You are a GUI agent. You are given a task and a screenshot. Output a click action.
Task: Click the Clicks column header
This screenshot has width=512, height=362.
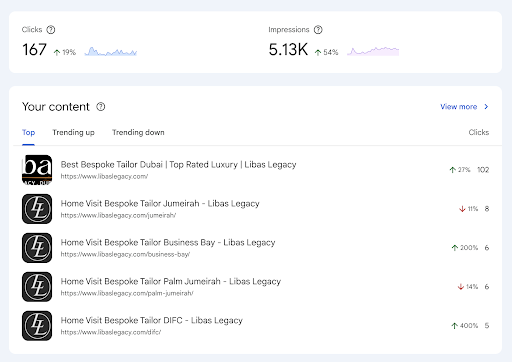pos(479,132)
